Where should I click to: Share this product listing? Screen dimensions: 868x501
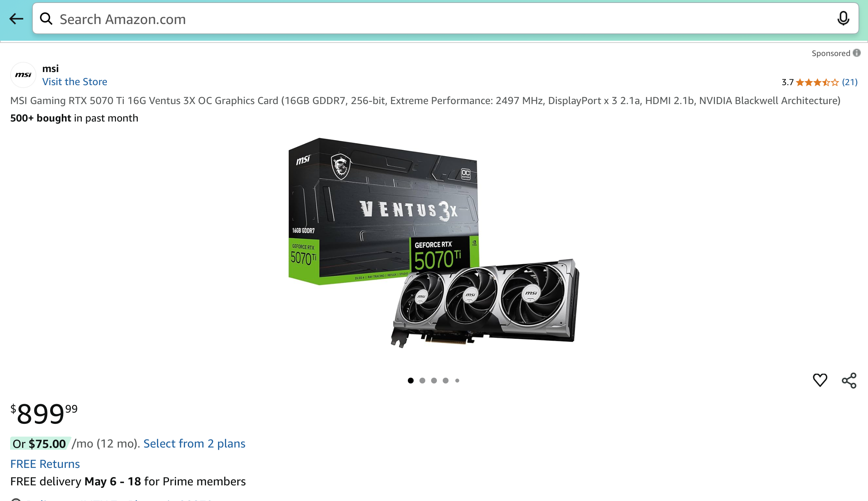pos(849,381)
